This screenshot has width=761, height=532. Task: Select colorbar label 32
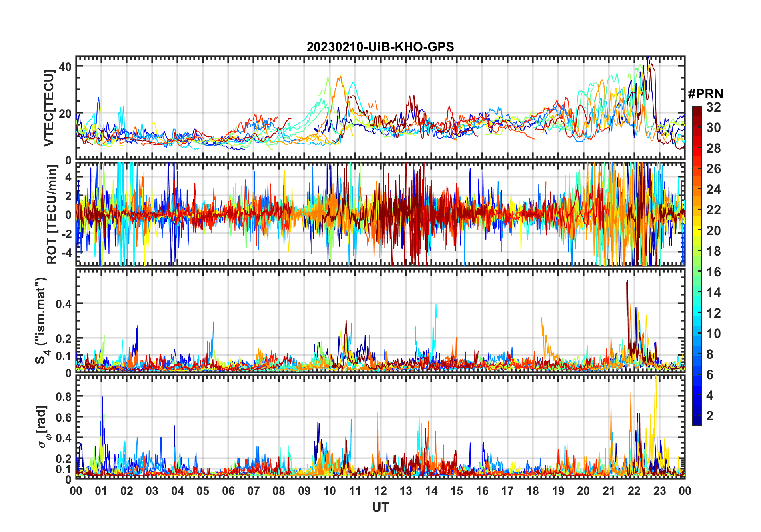[x=713, y=107]
